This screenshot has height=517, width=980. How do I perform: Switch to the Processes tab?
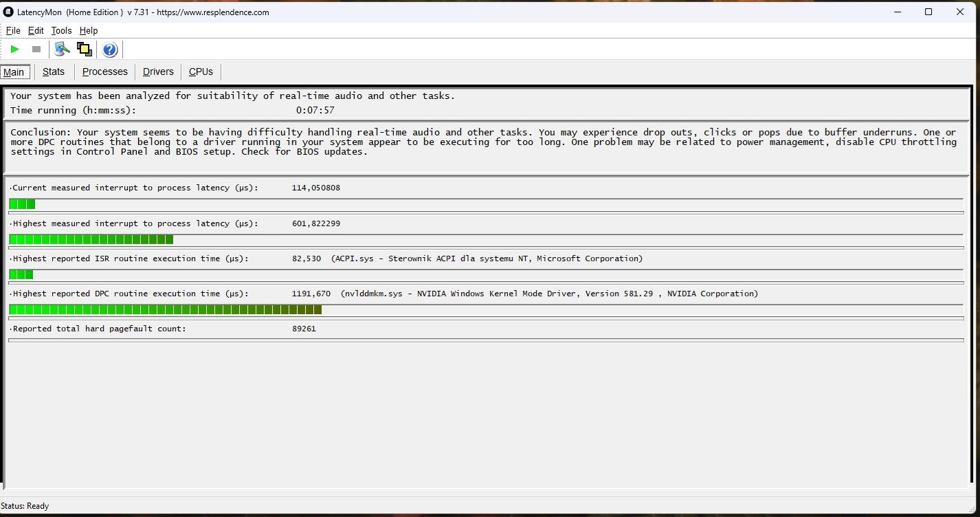(x=104, y=71)
